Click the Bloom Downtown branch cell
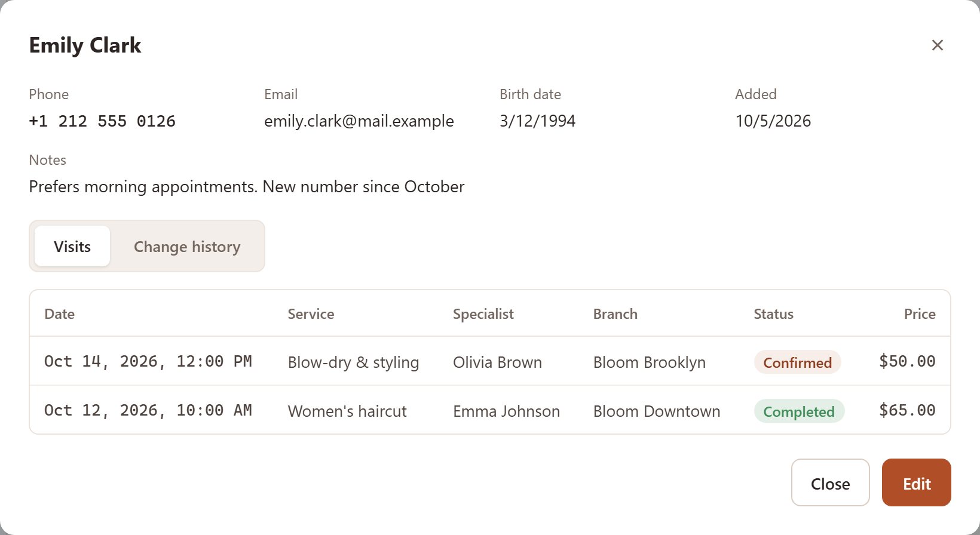This screenshot has height=535, width=980. 656,411
